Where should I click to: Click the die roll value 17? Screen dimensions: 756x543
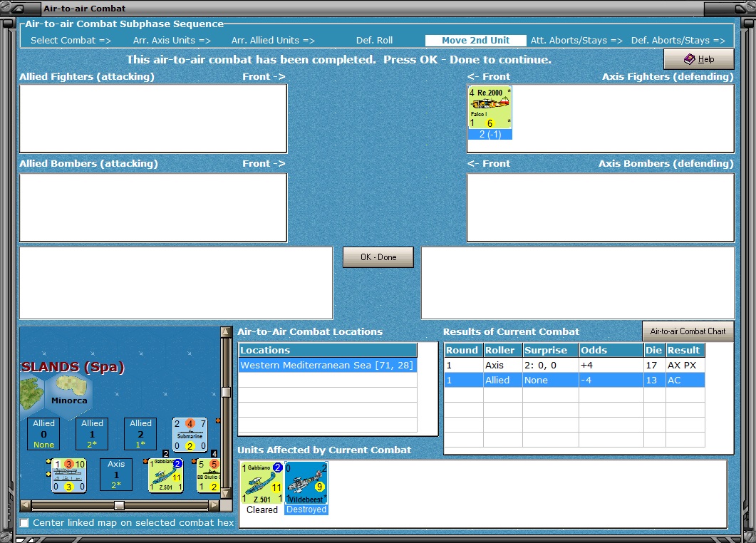pos(654,365)
